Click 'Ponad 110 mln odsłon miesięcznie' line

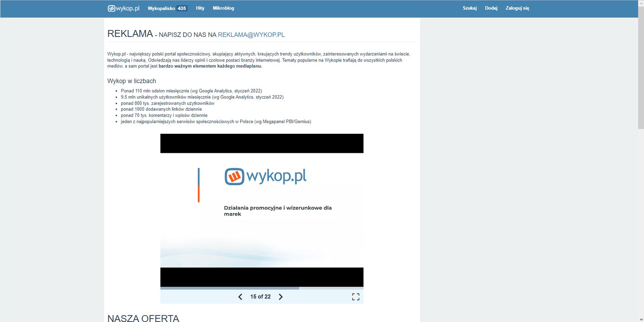(x=191, y=91)
